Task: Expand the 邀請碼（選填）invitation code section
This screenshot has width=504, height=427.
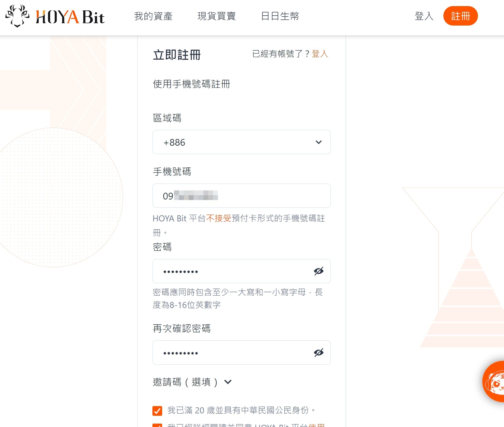Action: [228, 382]
